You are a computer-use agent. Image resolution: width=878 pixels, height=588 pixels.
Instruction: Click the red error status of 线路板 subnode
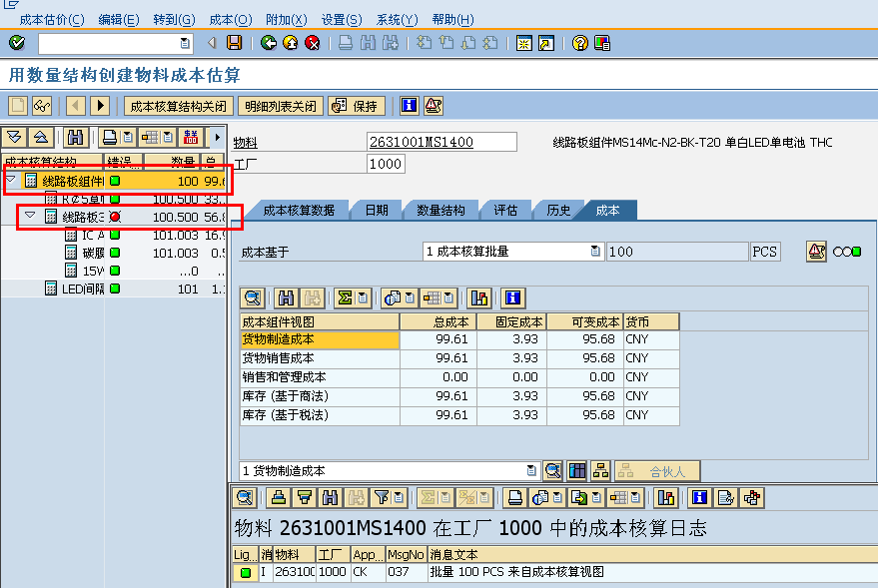tap(115, 217)
